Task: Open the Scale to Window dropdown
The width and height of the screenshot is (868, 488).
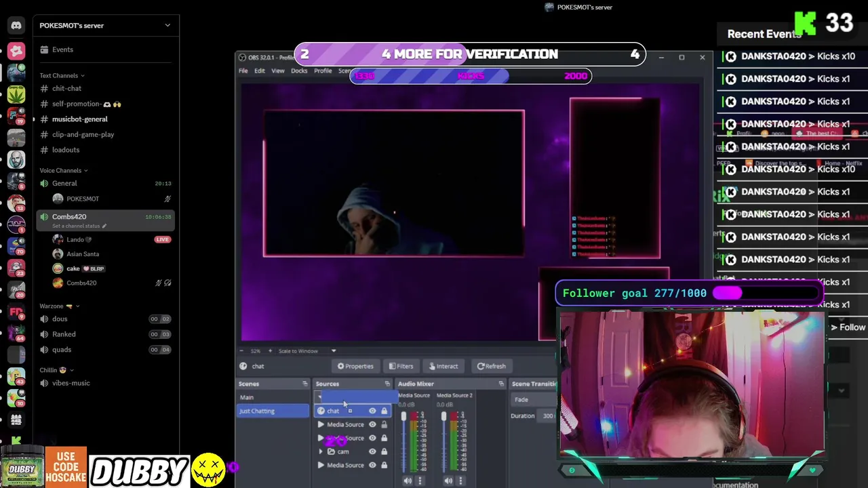Action: [307, 351]
